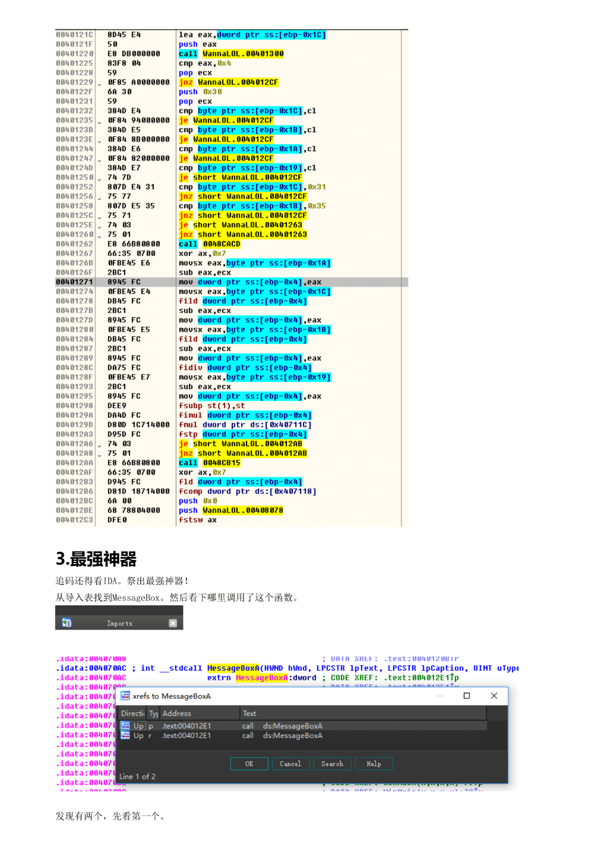Image resolution: width=613 pixels, height=868 pixels.
Task: Click the 'call 0048CB15' instruction
Action: click(x=209, y=463)
